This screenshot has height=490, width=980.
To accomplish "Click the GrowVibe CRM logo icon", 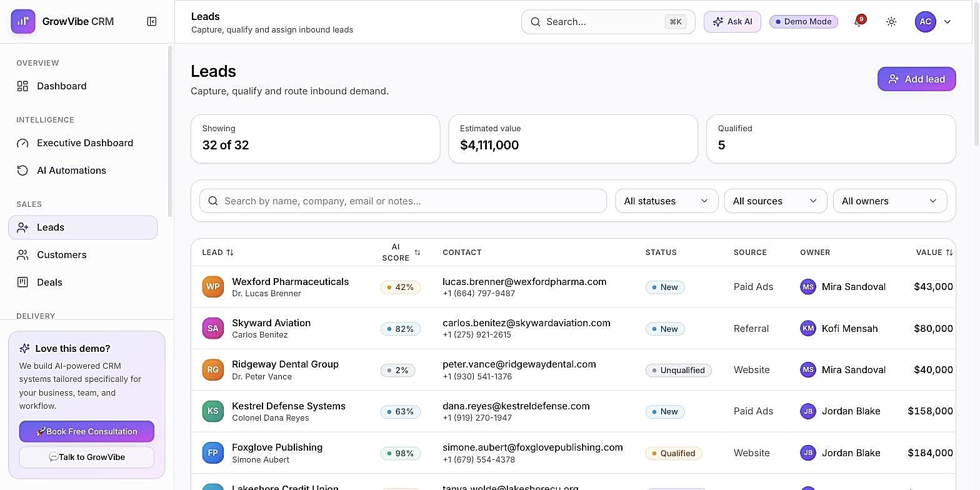I will (23, 21).
